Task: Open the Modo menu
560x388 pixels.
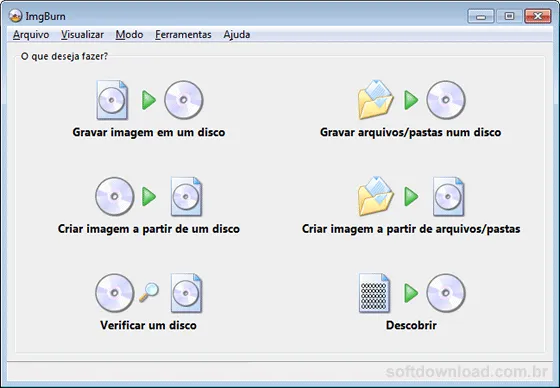Action: [x=129, y=35]
